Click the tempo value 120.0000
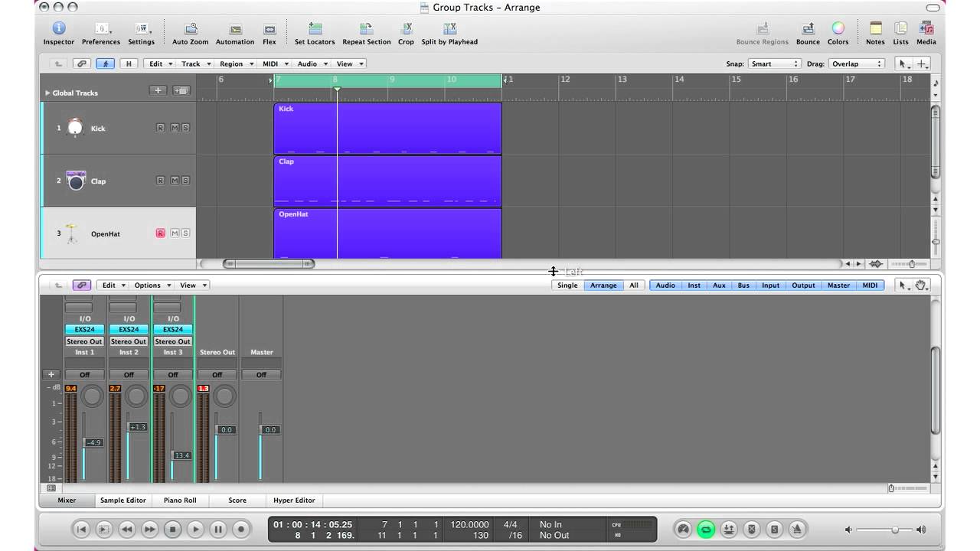 pos(469,524)
